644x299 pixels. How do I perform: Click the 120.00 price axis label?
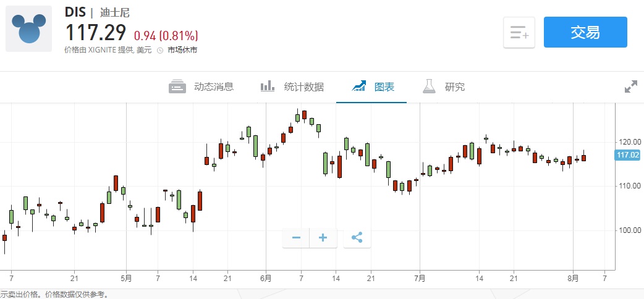[x=629, y=141]
